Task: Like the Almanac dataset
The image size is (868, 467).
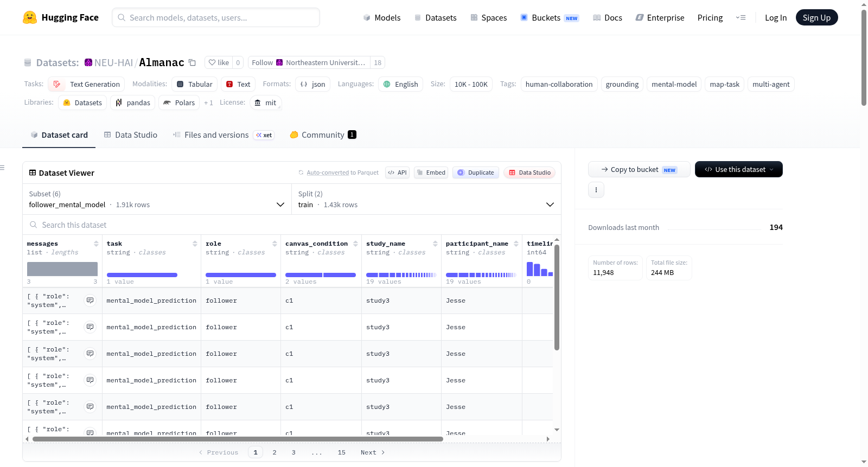Action: [219, 62]
